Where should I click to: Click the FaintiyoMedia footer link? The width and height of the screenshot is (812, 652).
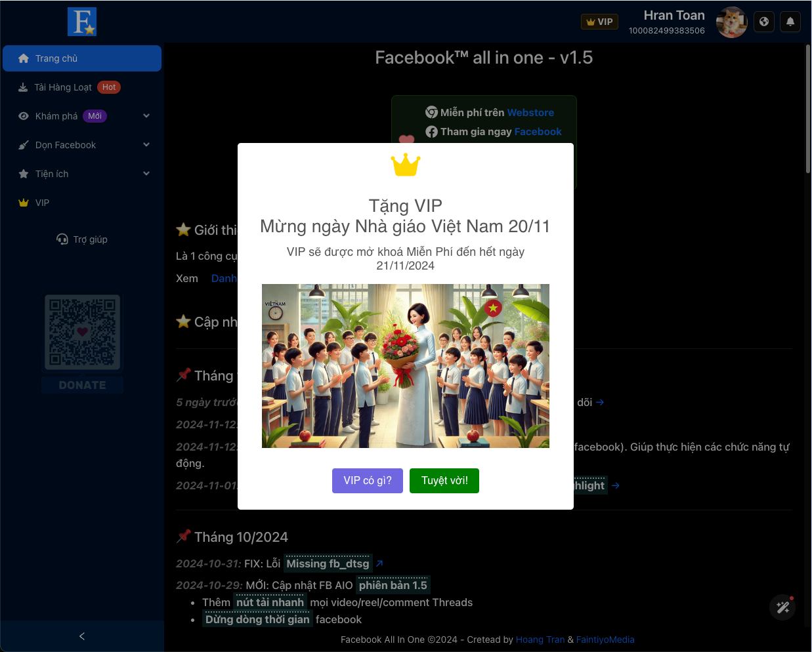tap(605, 640)
